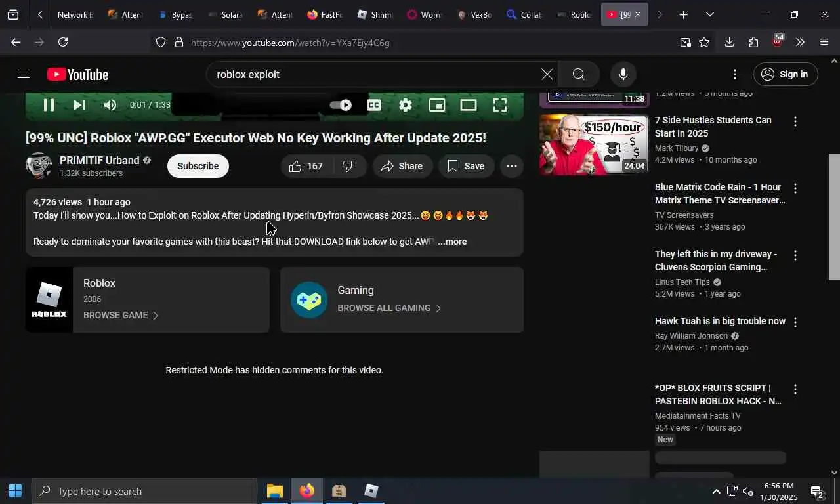The height and width of the screenshot is (504, 840).
Task: Open PRIMITIF Urband channel name link
Action: [x=100, y=160]
